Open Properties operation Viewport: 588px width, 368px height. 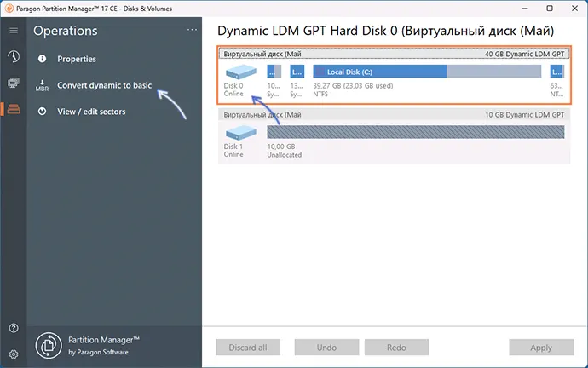tap(77, 59)
